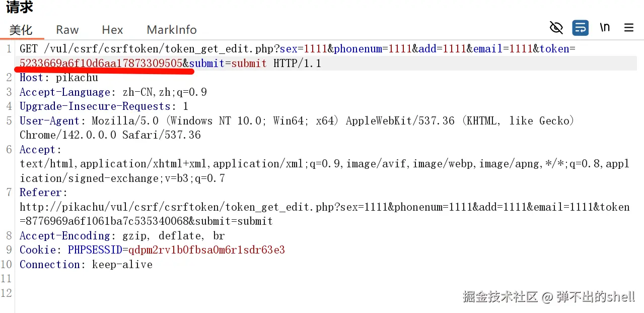Open the MarkInfo tab

(x=172, y=30)
